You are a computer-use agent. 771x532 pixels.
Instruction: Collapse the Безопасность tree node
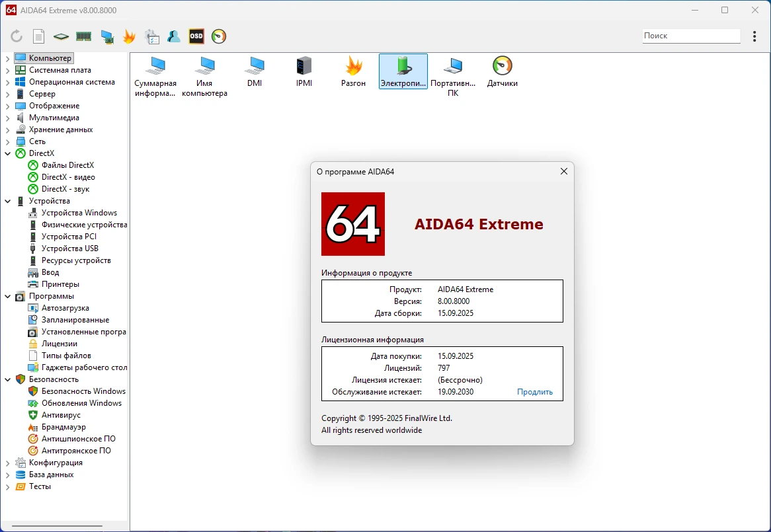click(x=7, y=379)
